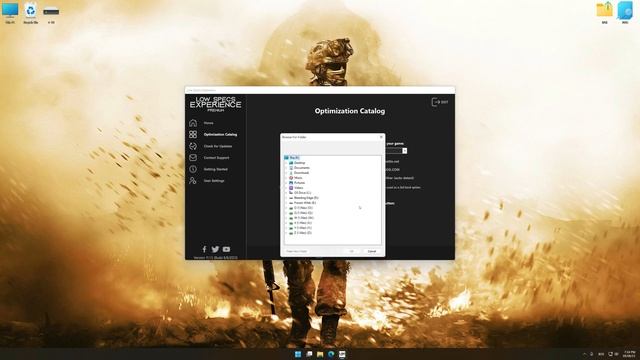The width and height of the screenshot is (640, 360).
Task: Open Home from the sidebar house icon
Action: click(193, 123)
